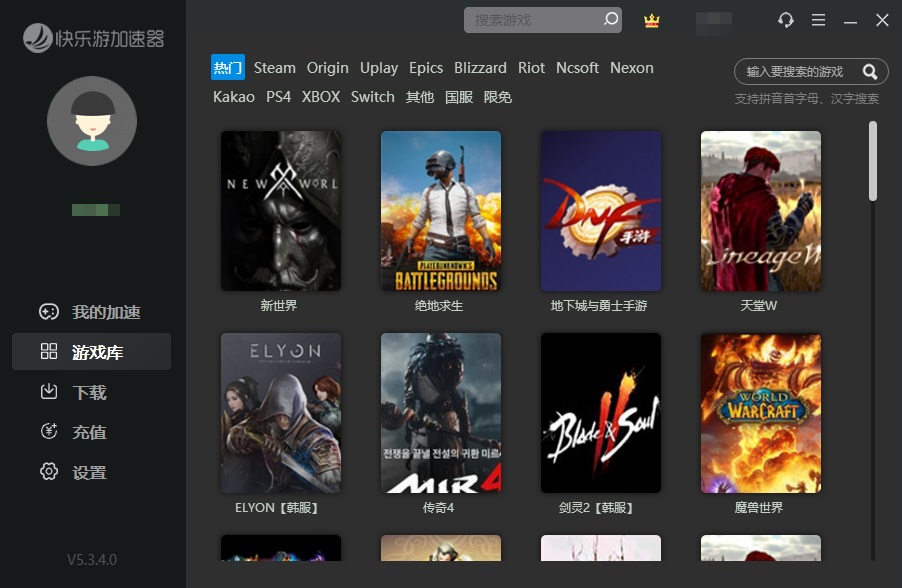Switch to Origin category tab
This screenshot has height=588, width=902.
point(327,68)
